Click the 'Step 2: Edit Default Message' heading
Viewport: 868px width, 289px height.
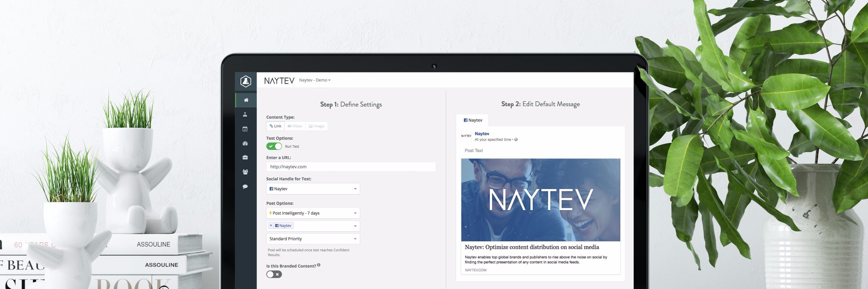coord(540,104)
